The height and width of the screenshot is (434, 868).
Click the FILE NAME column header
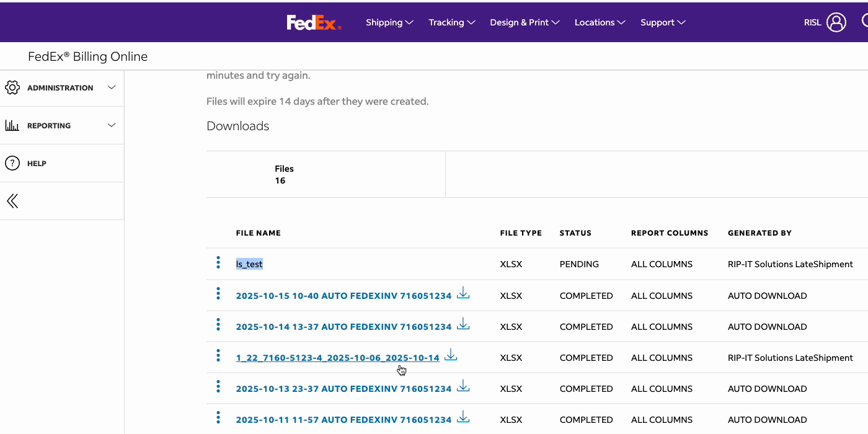(258, 233)
